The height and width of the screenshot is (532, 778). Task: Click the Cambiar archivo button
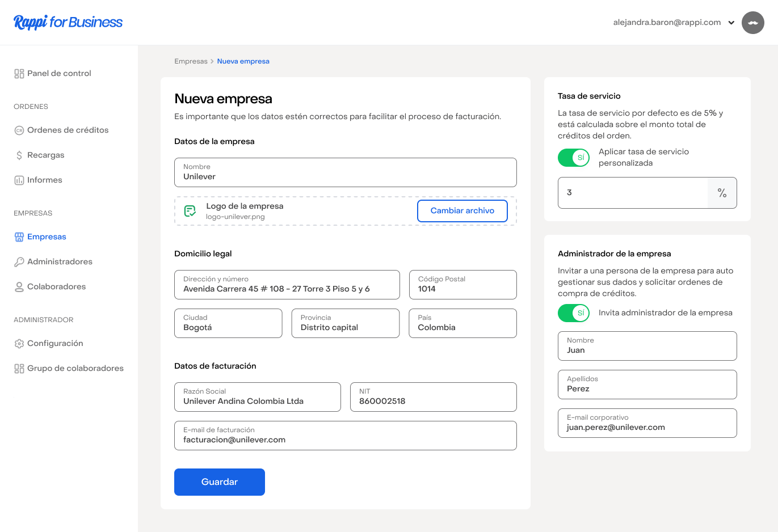[462, 211]
